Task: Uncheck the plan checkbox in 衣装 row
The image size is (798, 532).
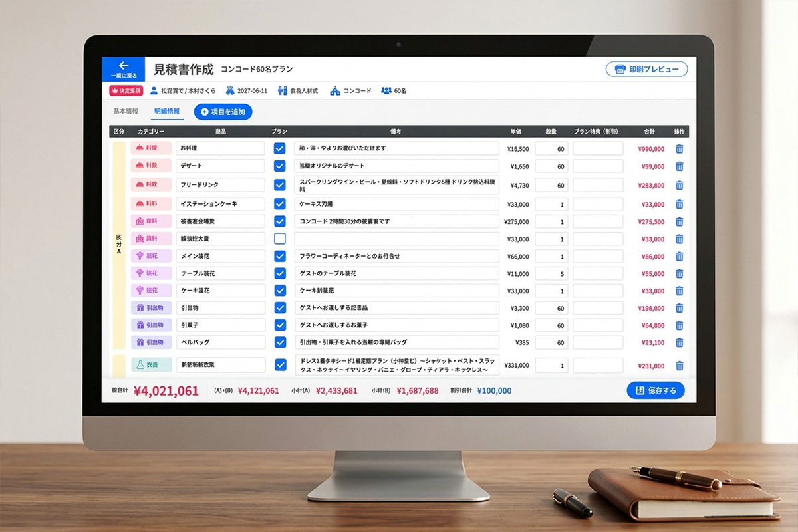Action: [x=280, y=365]
